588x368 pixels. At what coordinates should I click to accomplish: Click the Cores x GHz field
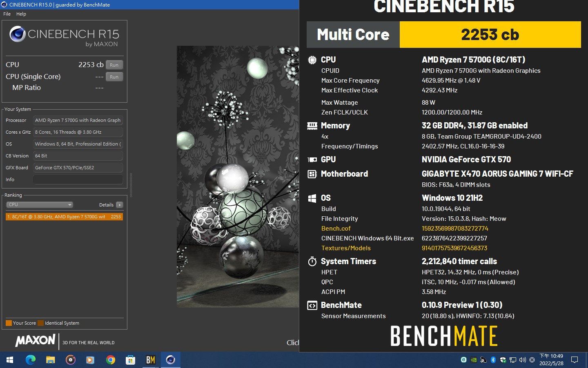pos(78,132)
